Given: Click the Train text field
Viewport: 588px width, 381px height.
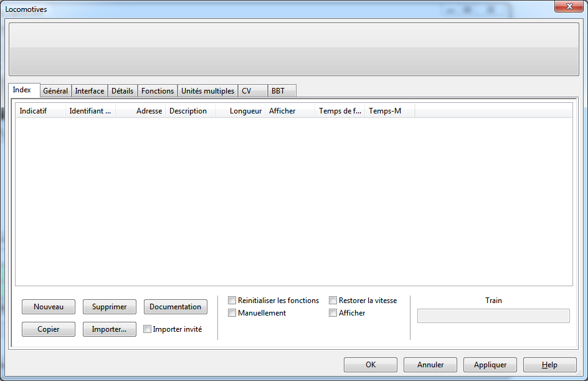Looking at the screenshot, I should pyautogui.click(x=493, y=316).
